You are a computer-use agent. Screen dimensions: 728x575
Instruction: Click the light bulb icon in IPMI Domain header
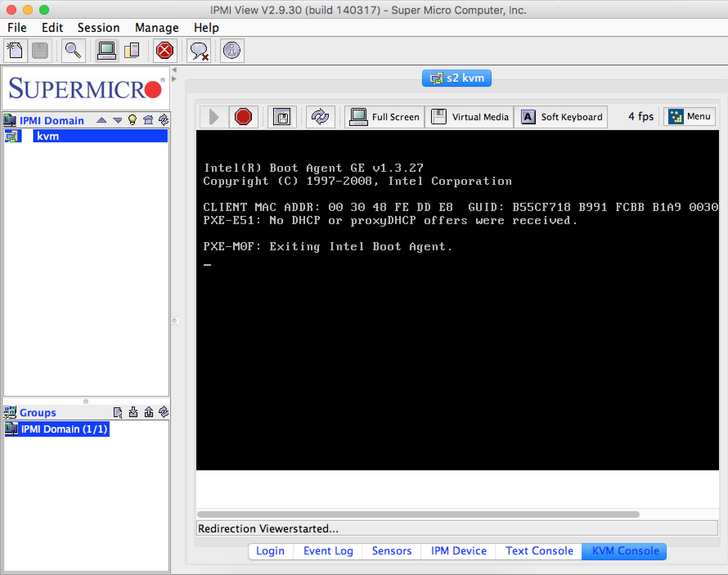pos(133,120)
